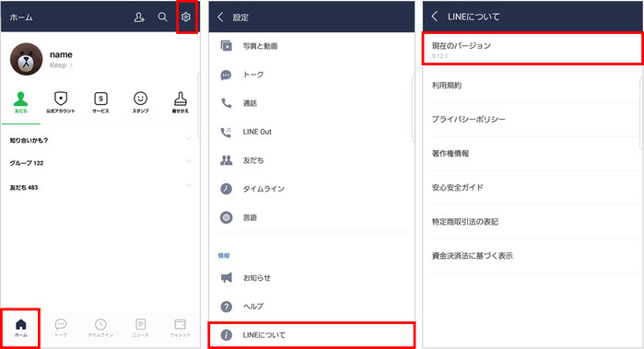This screenshot has height=349, width=644.
Task: Open タイムライン settings clock icon
Action: (227, 189)
